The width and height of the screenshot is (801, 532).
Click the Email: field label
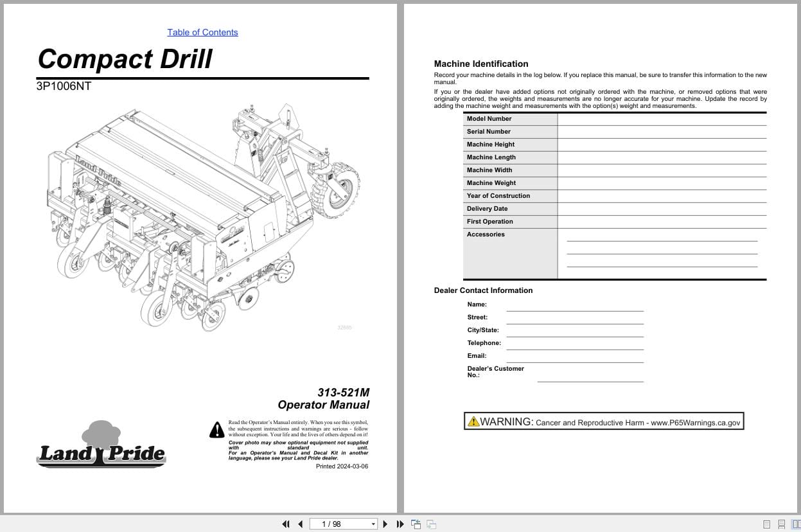[x=477, y=356]
